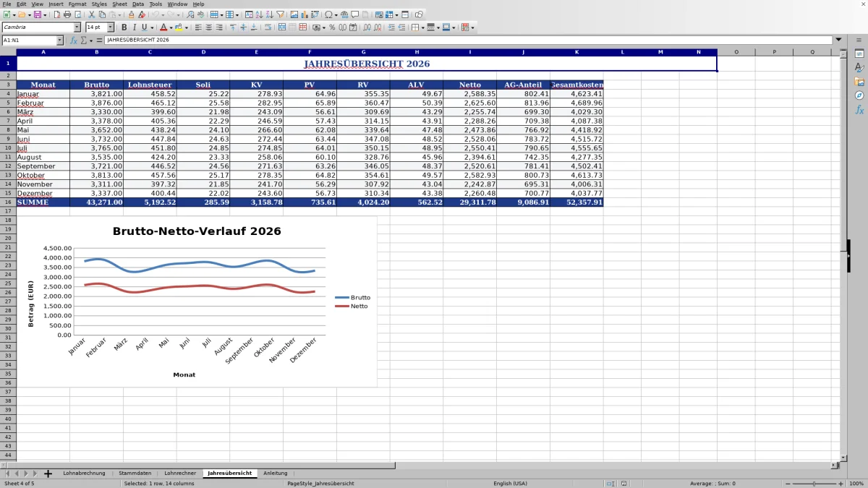Run spell check via the spelling icon

coord(201,12)
